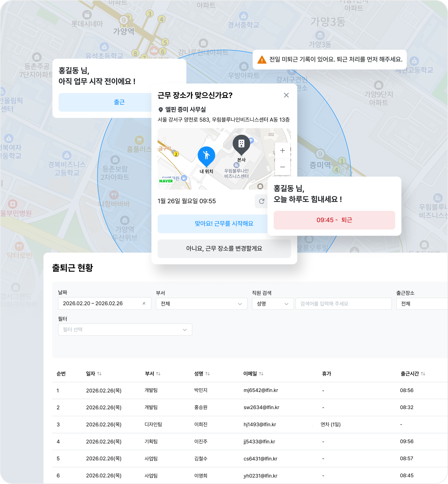Zoom out on the mini map

pos(282,167)
